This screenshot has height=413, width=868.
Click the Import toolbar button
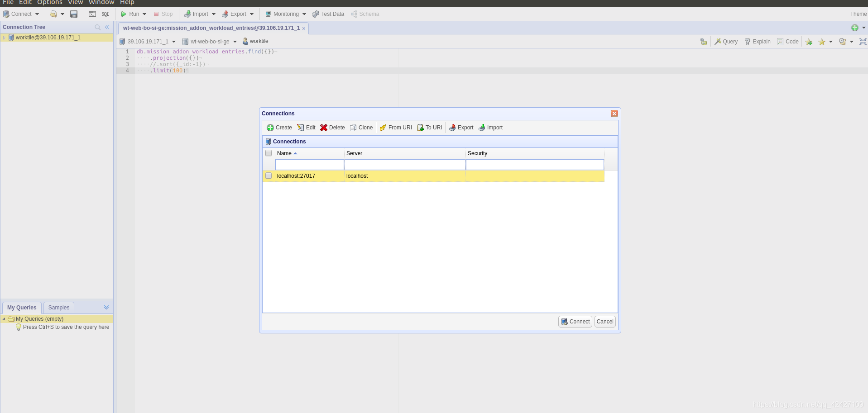pyautogui.click(x=196, y=14)
